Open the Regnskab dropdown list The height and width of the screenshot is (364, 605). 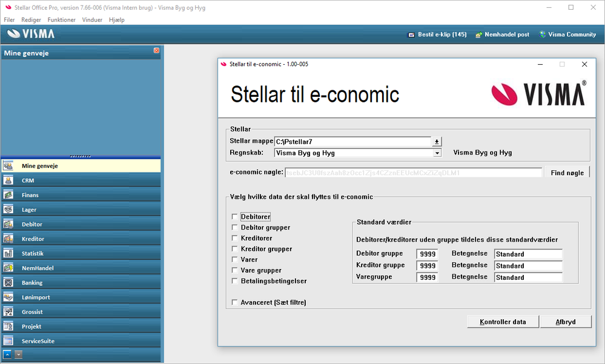tap(437, 153)
